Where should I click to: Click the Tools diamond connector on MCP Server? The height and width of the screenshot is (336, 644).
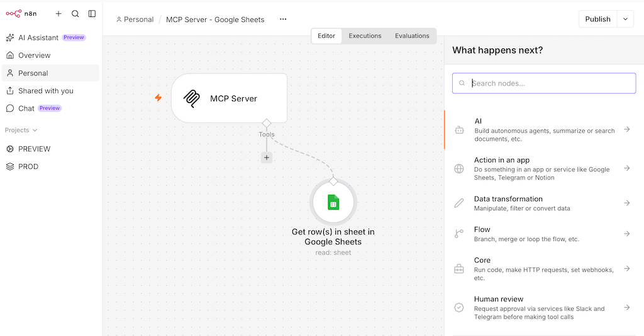point(267,122)
